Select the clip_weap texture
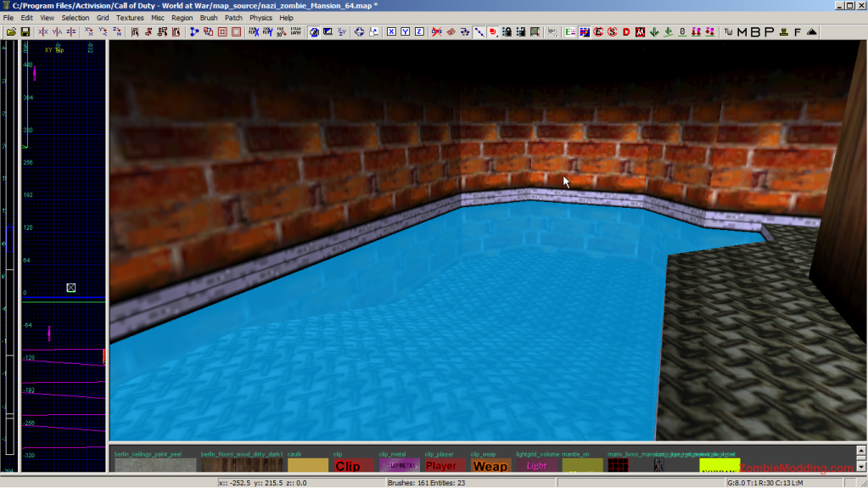 pos(491,465)
